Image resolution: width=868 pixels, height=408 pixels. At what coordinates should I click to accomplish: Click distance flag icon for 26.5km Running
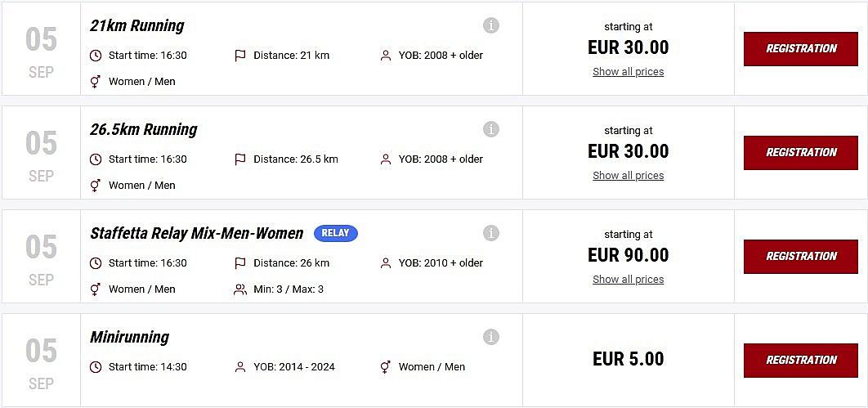click(240, 159)
